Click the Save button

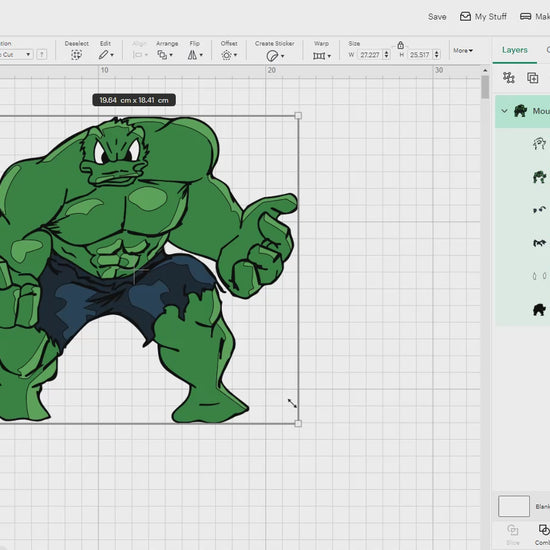point(437,16)
